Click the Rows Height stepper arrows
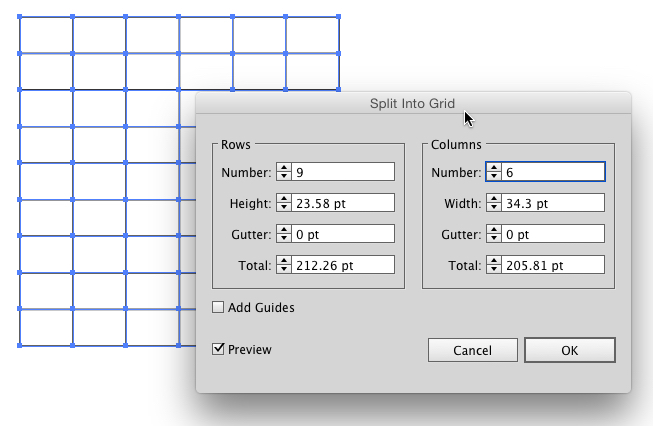This screenshot has width=653, height=426. pos(284,203)
